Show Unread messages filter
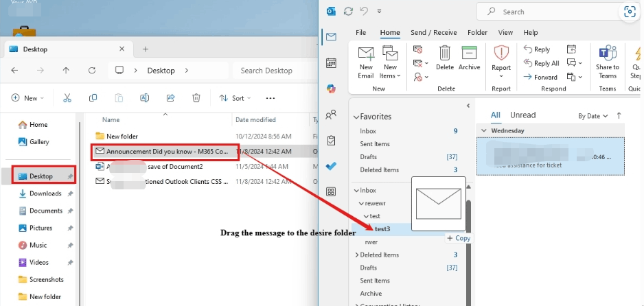Screen dimensions: 644x306 tap(523, 115)
